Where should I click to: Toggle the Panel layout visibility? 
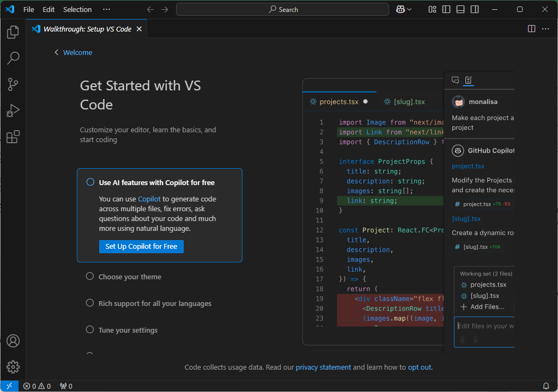[460, 9]
